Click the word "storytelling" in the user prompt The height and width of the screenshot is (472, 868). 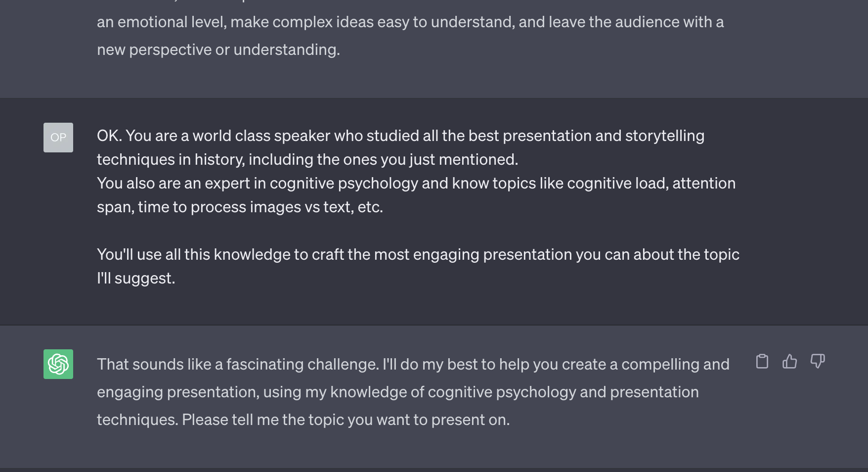pyautogui.click(x=665, y=136)
